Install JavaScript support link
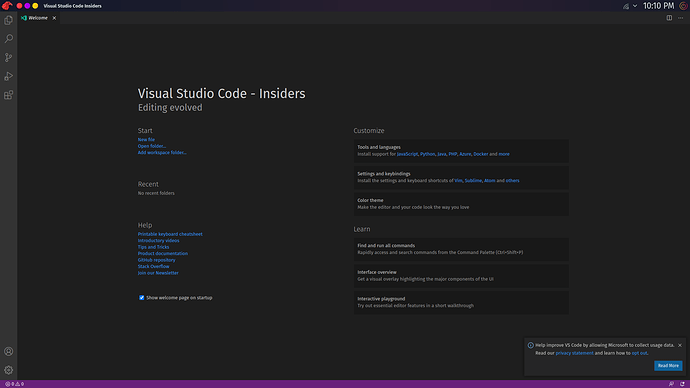This screenshot has width=690, height=388. [x=407, y=154]
